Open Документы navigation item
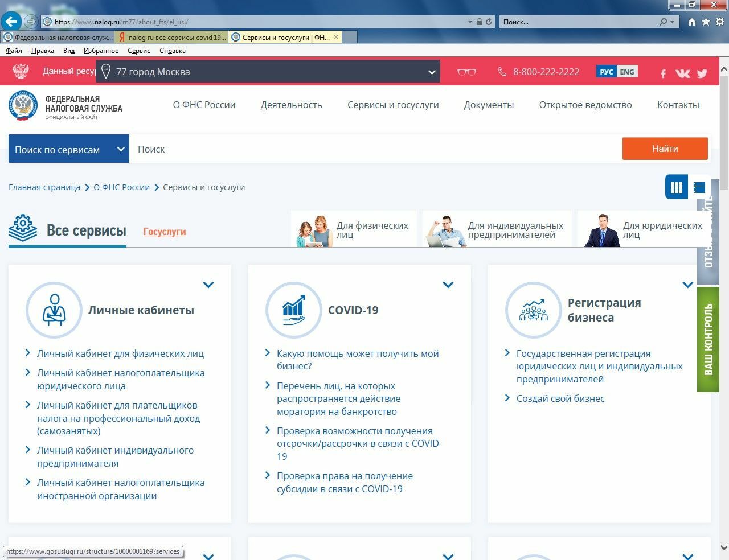This screenshot has height=560, width=729. coord(489,105)
